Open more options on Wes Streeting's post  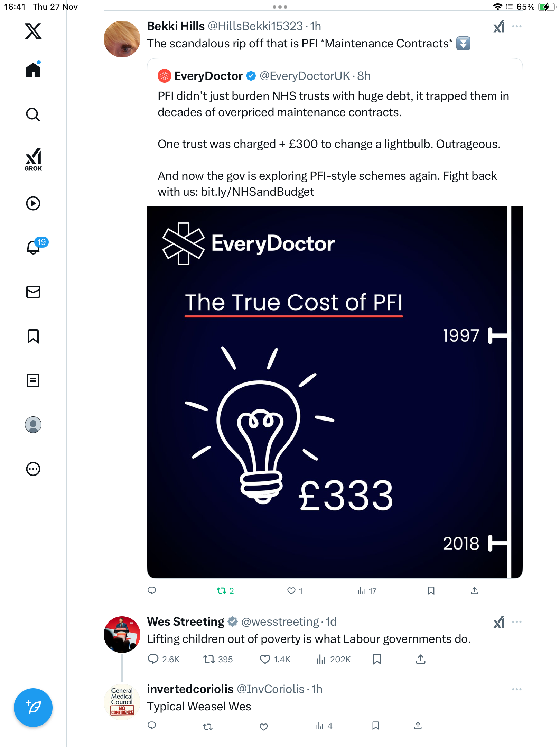[x=517, y=622]
